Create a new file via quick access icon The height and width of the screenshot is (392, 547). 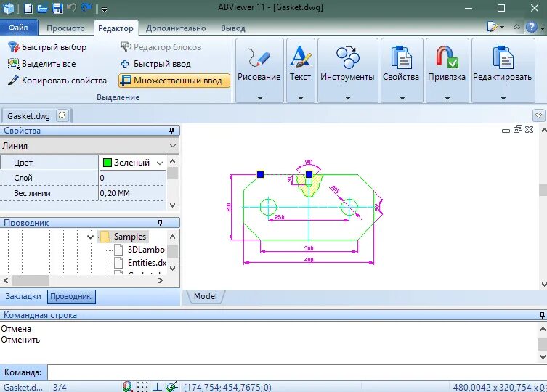click(28, 8)
